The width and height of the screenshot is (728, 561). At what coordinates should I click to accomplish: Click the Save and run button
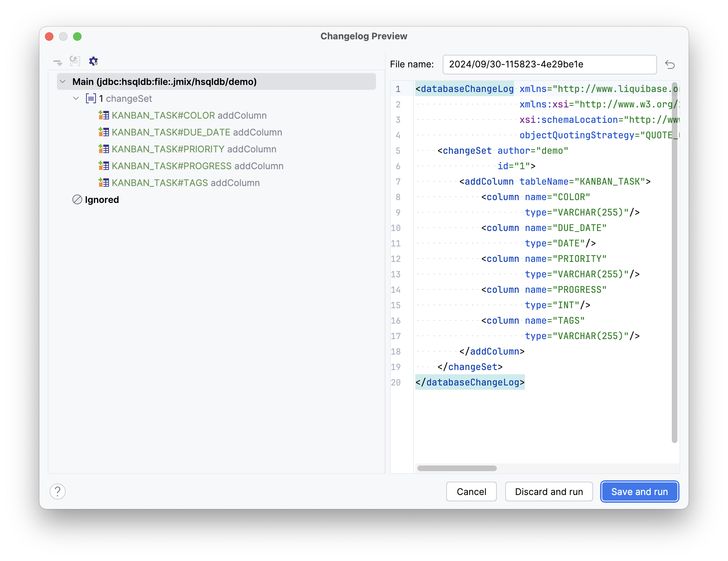tap(639, 491)
